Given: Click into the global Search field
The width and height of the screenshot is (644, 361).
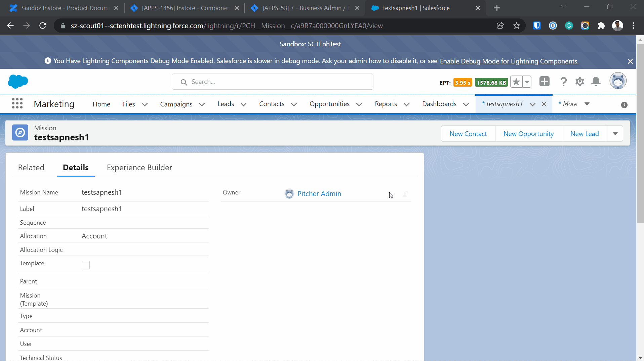Looking at the screenshot, I should [272, 82].
